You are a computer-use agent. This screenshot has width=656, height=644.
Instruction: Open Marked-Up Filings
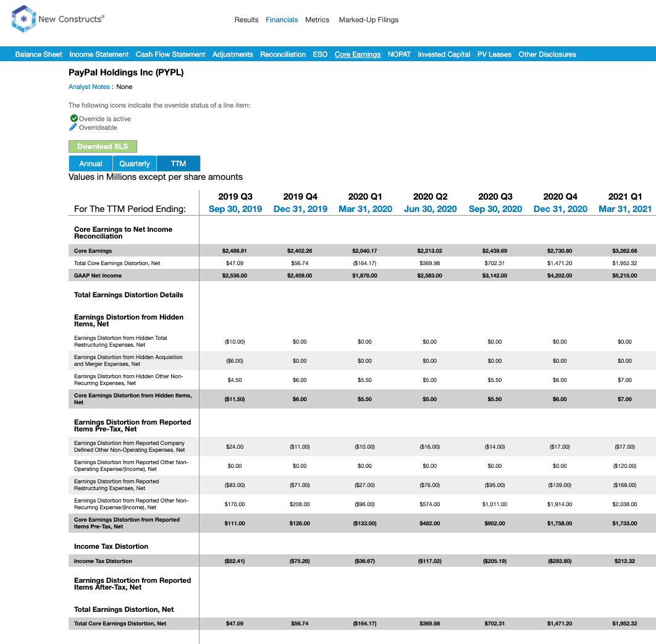(x=369, y=20)
